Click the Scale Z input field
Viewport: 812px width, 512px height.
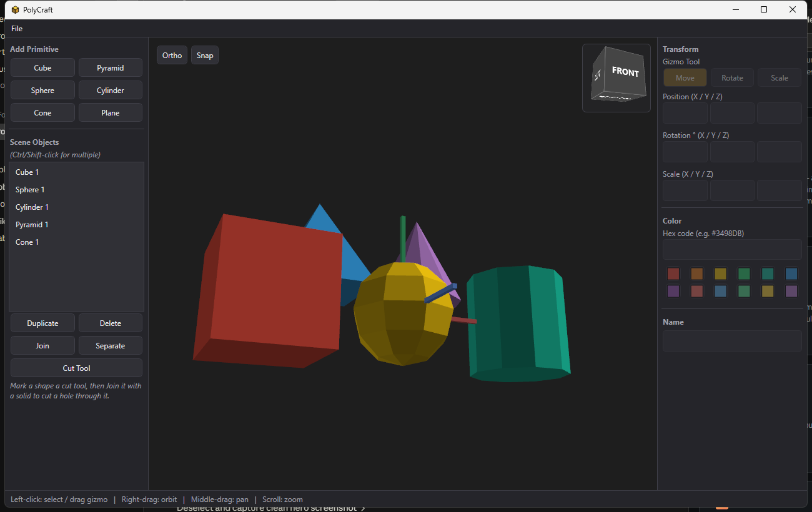tap(780, 190)
